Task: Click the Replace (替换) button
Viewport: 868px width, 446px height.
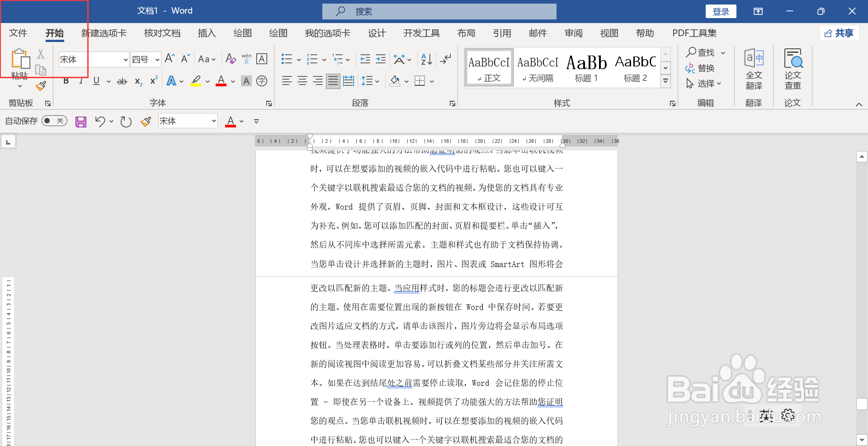Action: [x=700, y=68]
